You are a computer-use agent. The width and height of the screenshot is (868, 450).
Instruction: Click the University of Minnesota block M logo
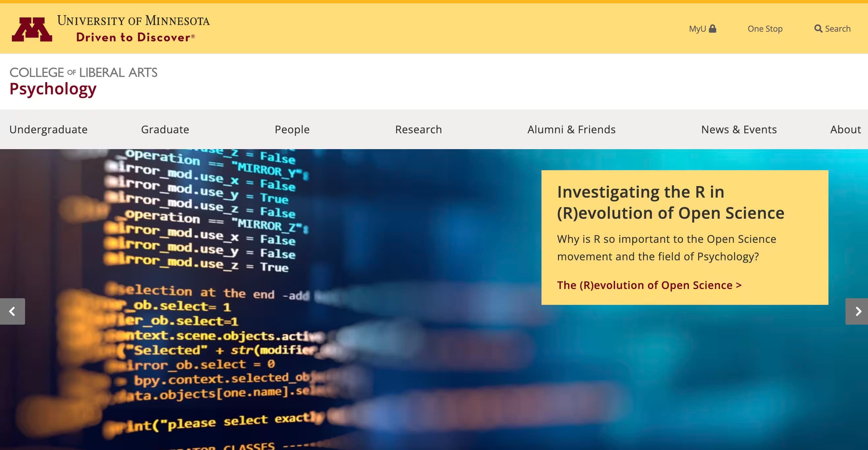click(x=32, y=29)
